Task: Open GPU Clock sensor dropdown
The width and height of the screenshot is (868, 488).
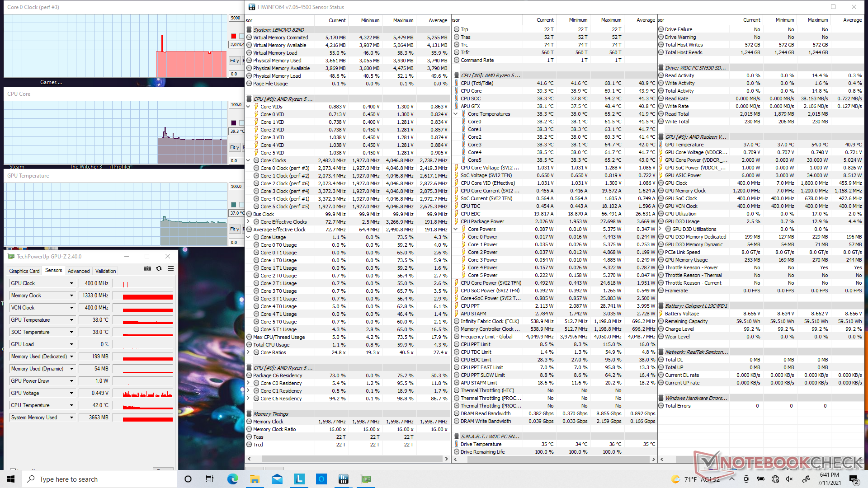Action: click(x=71, y=283)
